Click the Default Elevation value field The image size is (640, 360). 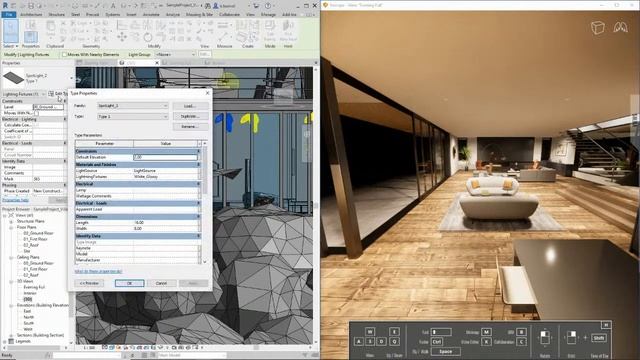165,157
